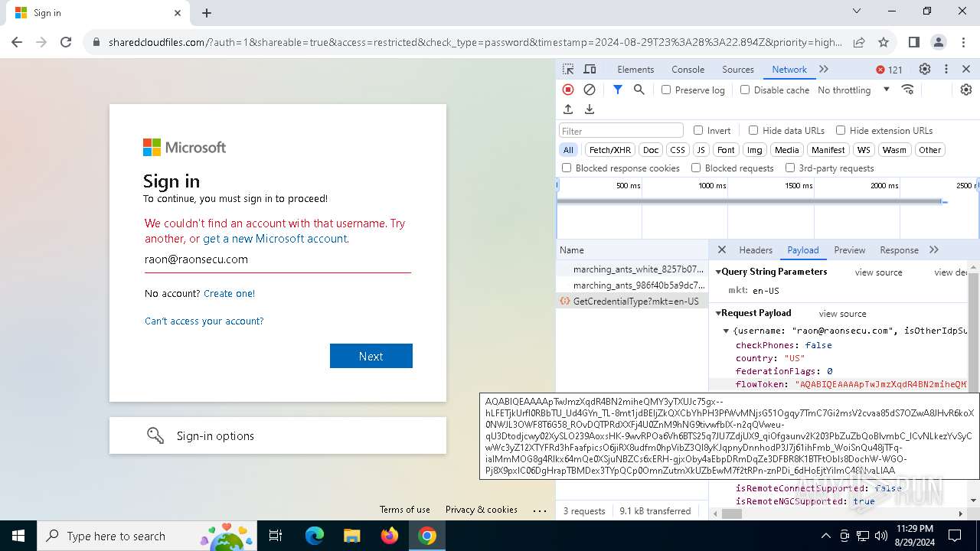The width and height of the screenshot is (980, 551).
Task: Show the 121 errors indicator
Action: click(x=890, y=70)
